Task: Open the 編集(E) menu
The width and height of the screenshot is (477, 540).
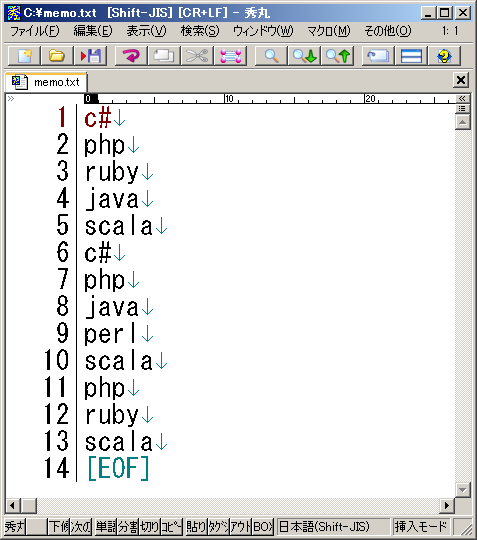Action: (x=93, y=31)
